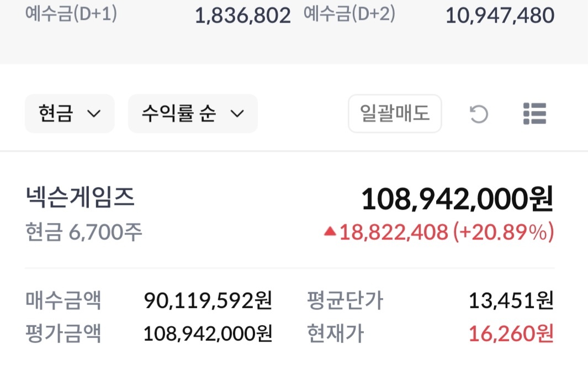Tap 예수금(D+2) amount 10,947,480
The height and width of the screenshot is (377, 588).
point(500,15)
